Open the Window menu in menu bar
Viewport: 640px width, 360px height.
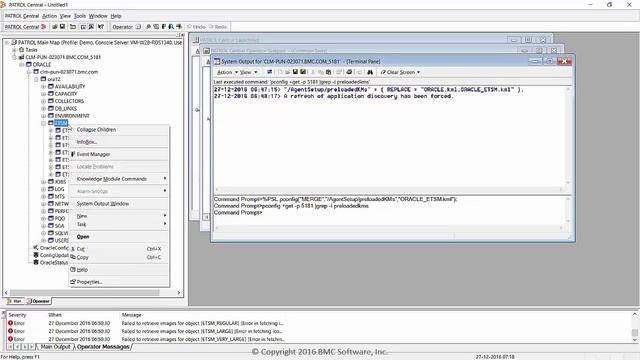tap(98, 16)
